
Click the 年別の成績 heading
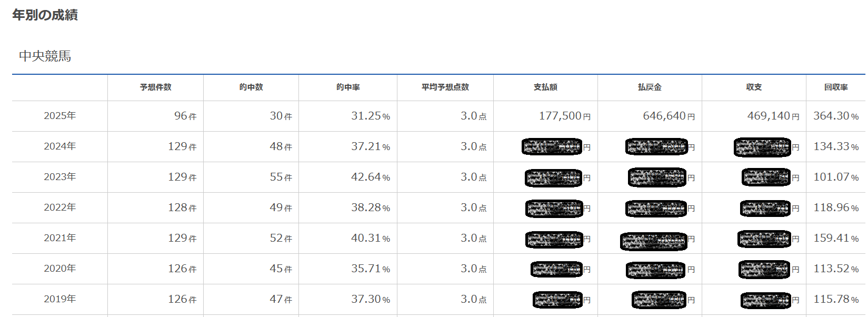[x=45, y=15]
